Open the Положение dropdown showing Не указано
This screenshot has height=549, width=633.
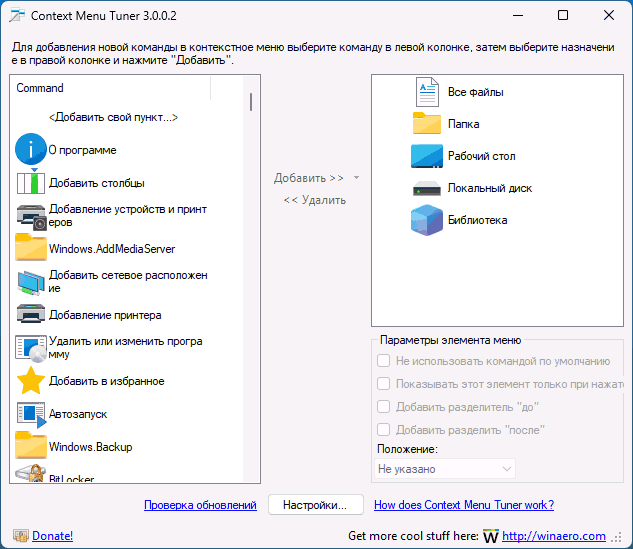click(x=445, y=469)
